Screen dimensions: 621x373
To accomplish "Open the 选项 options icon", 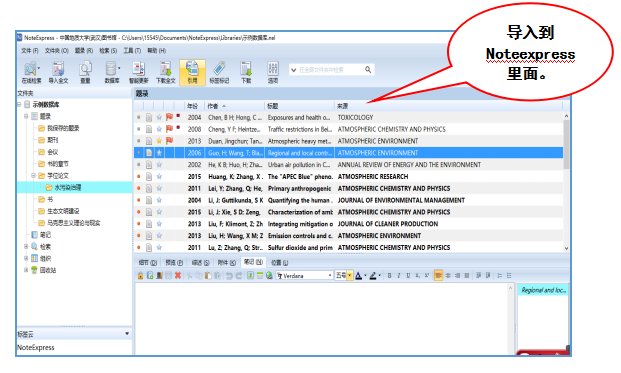I will coord(273,72).
